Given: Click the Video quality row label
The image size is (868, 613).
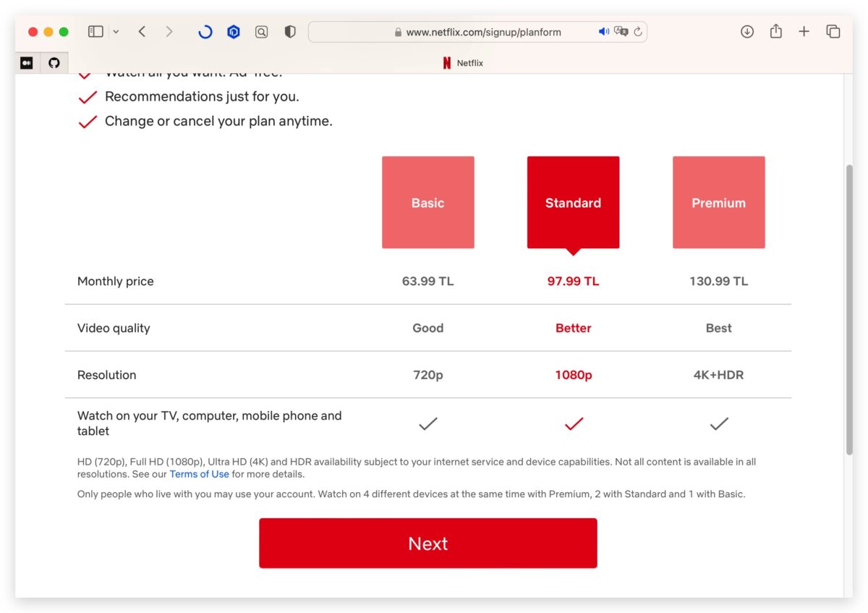Looking at the screenshot, I should (114, 328).
